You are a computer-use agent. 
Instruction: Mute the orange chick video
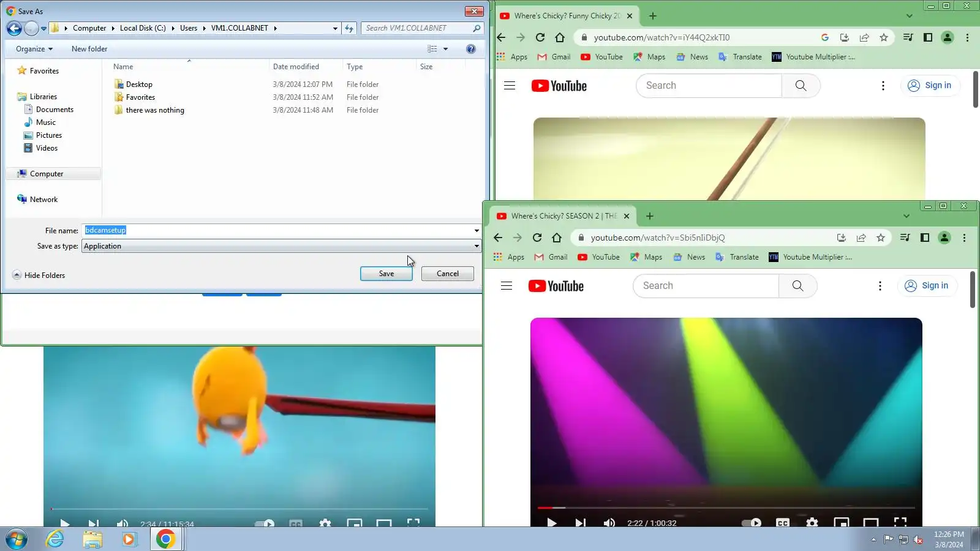(123, 523)
